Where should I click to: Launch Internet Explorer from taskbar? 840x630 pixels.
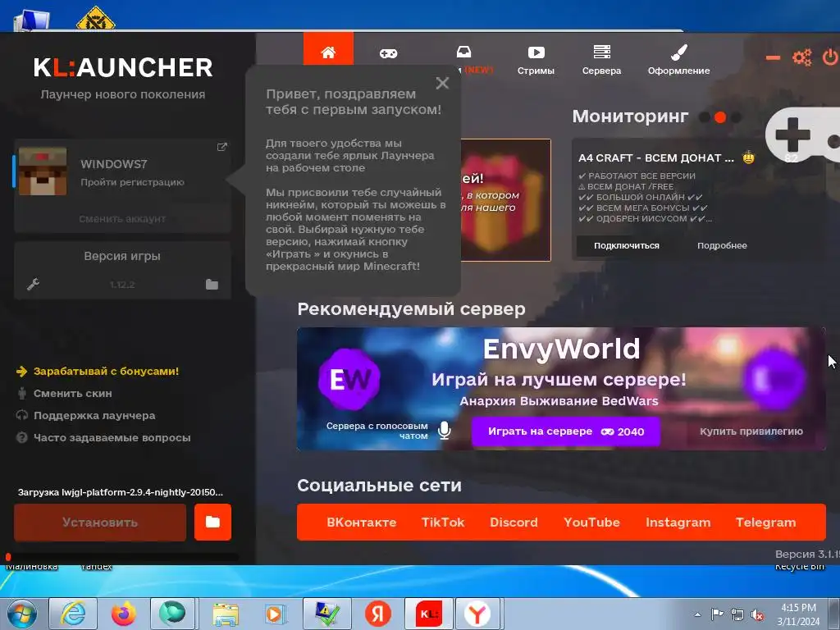[x=73, y=614]
